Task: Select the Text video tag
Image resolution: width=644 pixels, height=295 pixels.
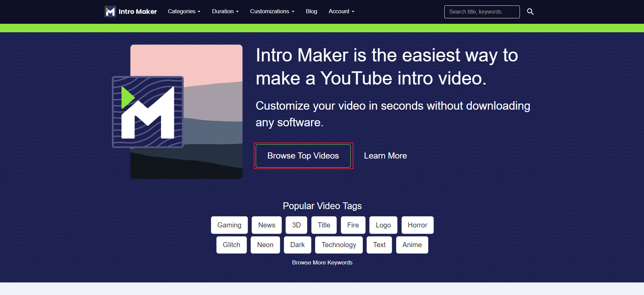Action: tap(379, 245)
